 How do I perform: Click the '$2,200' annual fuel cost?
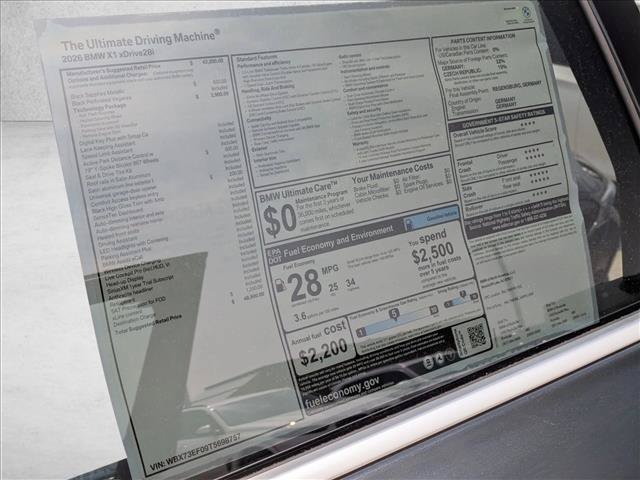323,351
